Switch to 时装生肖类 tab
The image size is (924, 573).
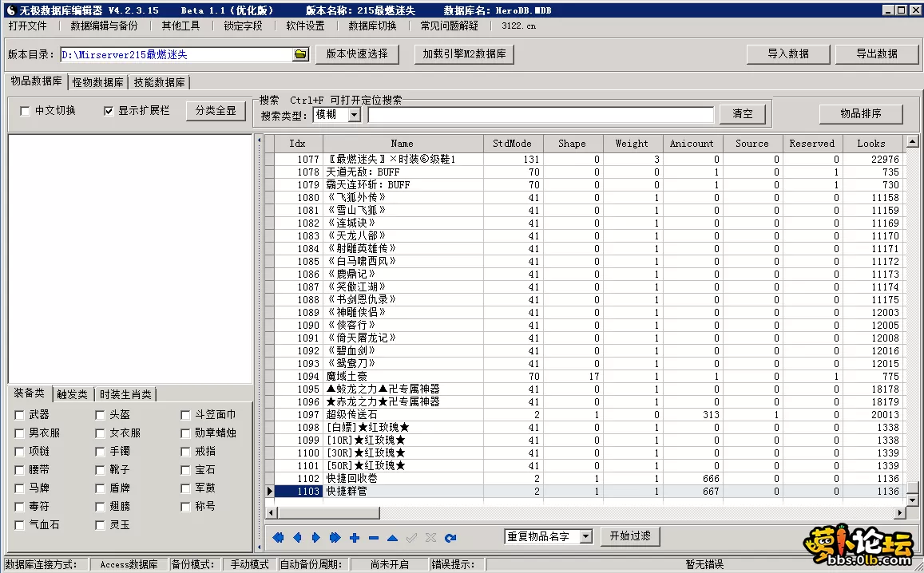[125, 394]
